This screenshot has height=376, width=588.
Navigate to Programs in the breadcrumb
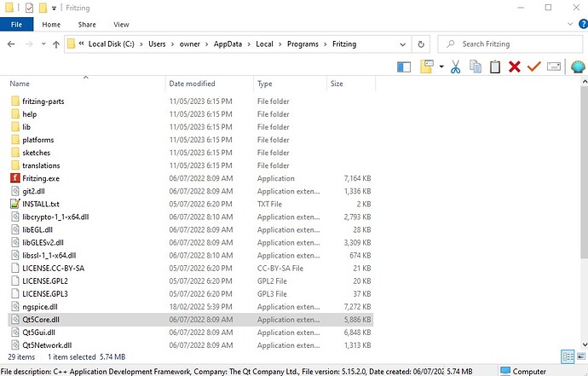click(303, 43)
